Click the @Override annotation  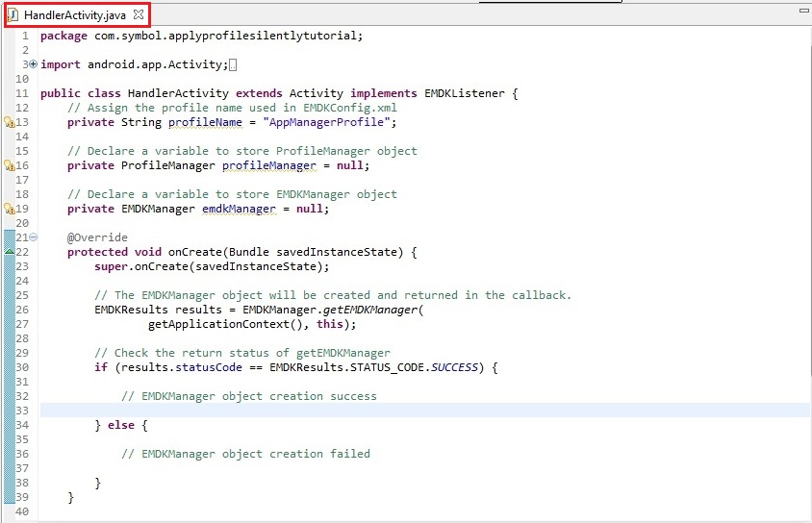[97, 237]
